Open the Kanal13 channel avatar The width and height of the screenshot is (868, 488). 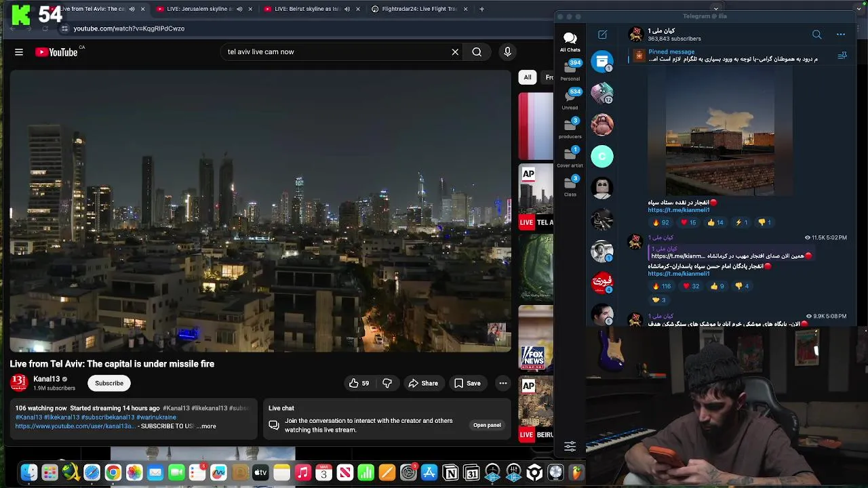(18, 383)
